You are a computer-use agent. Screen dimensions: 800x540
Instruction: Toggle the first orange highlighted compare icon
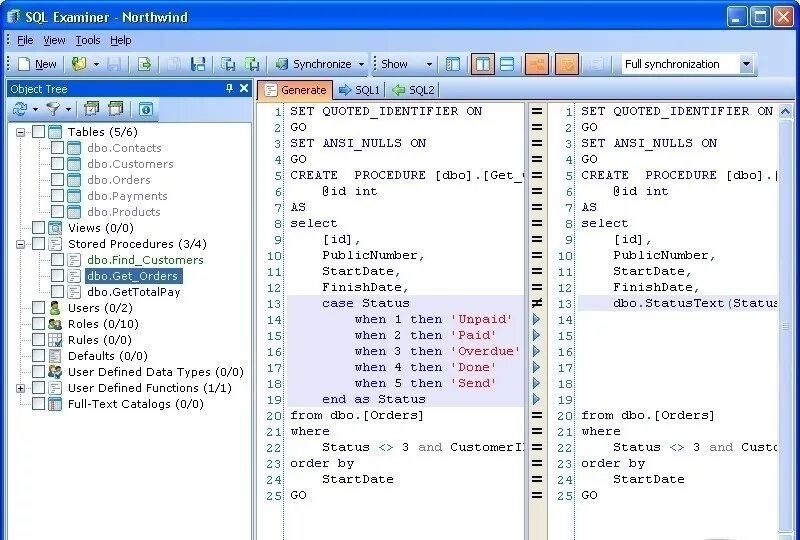click(537, 64)
